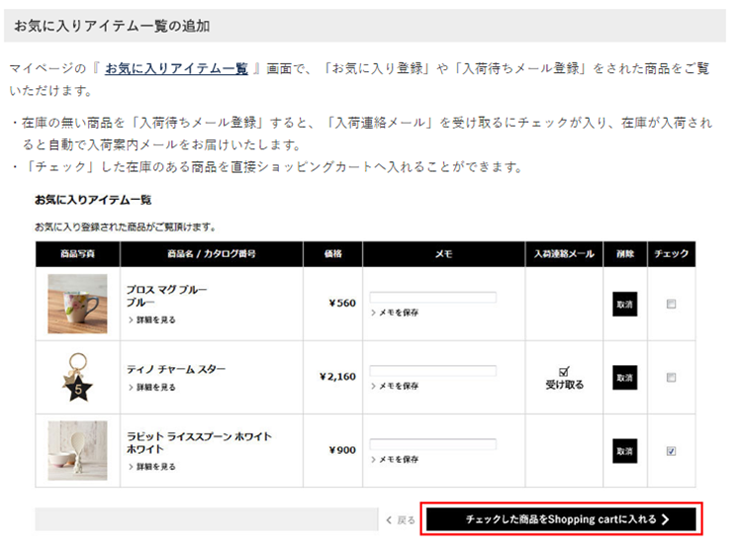Check the checkbox for ティノ チャーム スター row

click(671, 377)
